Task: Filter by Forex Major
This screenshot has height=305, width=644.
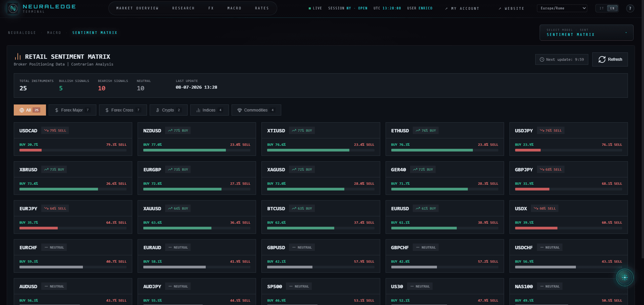Action: (72, 110)
